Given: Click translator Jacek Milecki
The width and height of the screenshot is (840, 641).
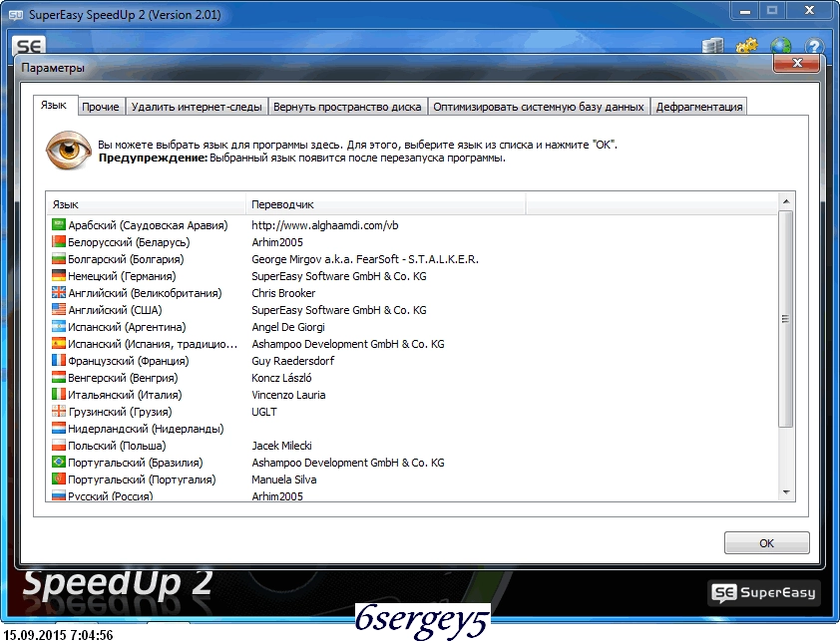Looking at the screenshot, I should (281, 446).
